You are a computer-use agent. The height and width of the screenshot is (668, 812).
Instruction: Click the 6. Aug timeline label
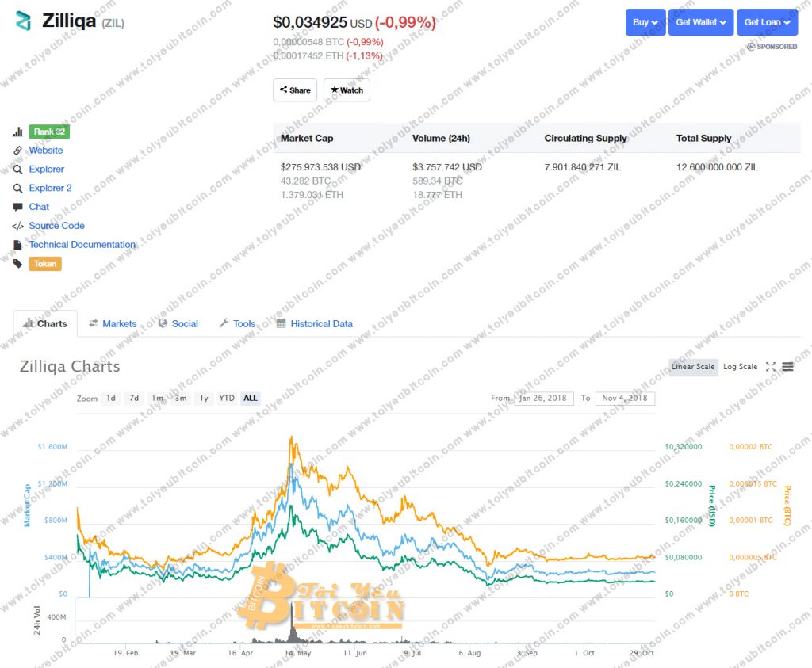pyautogui.click(x=469, y=653)
